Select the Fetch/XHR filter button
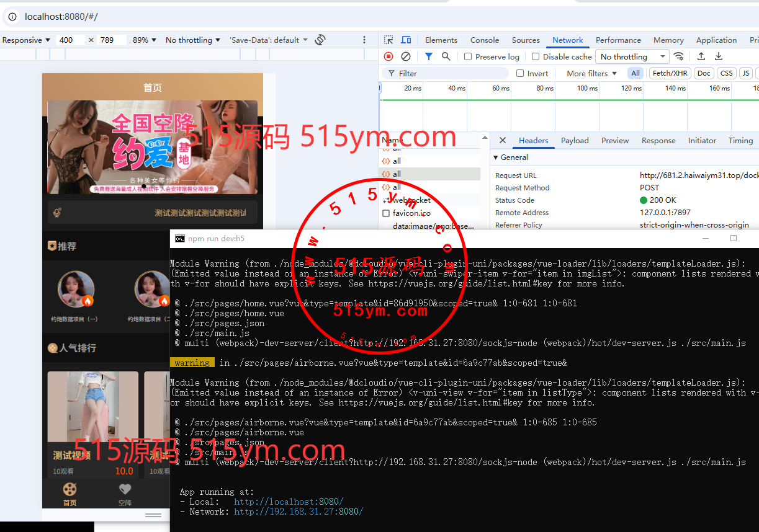The image size is (759, 532). coord(670,73)
